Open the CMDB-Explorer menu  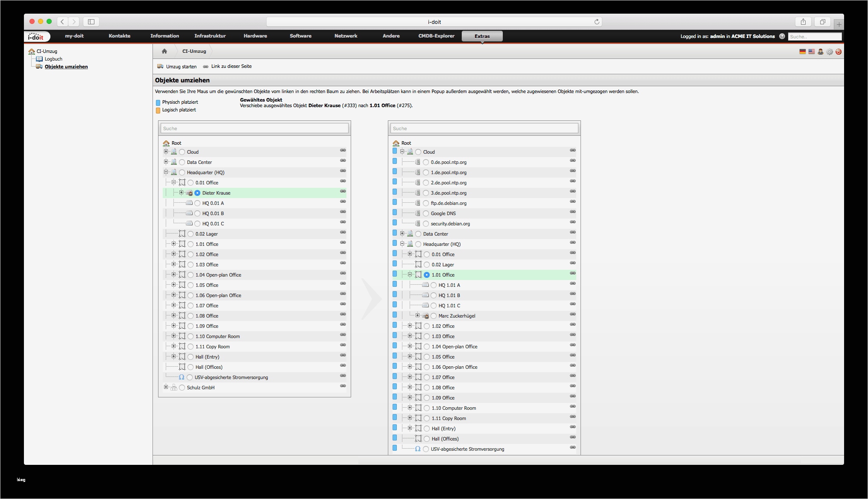coord(436,36)
